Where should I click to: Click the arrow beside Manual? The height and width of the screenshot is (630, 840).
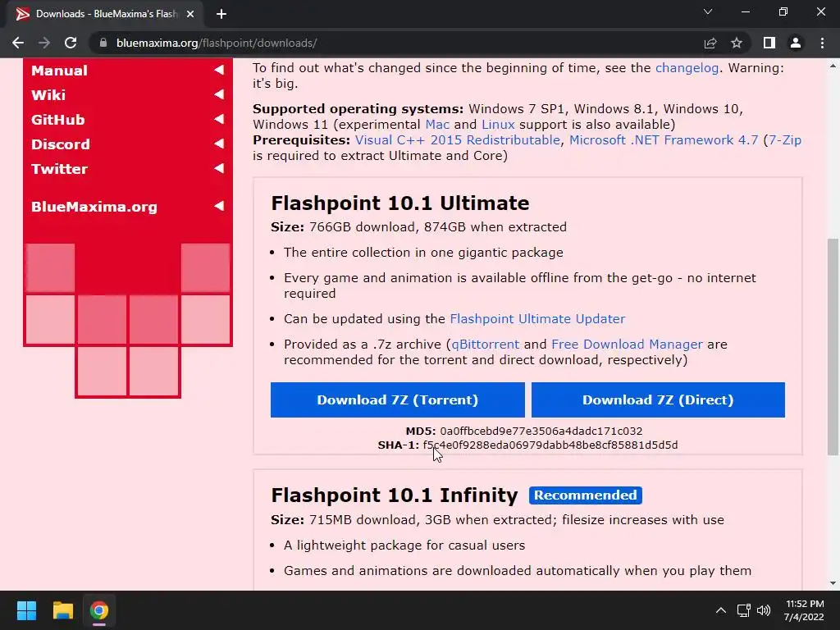(x=218, y=70)
